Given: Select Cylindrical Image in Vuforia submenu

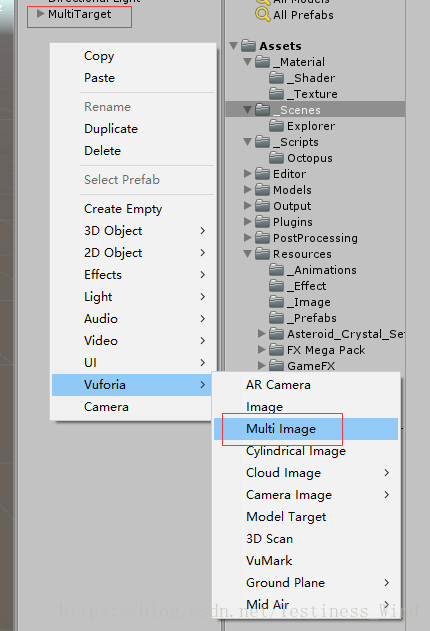Looking at the screenshot, I should tap(306, 451).
